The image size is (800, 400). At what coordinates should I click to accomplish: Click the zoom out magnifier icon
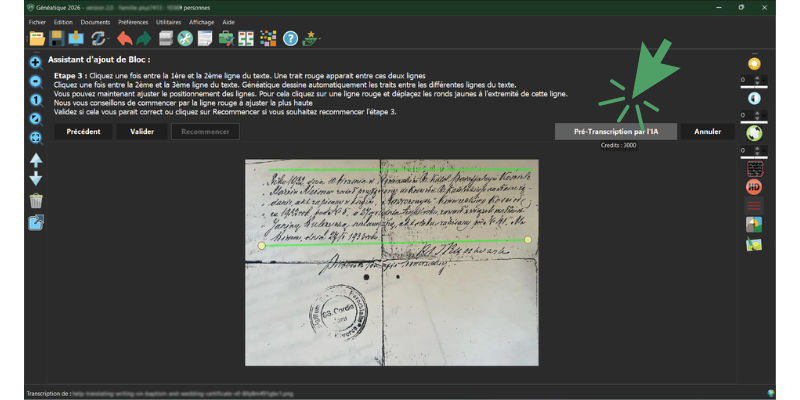[x=36, y=81]
